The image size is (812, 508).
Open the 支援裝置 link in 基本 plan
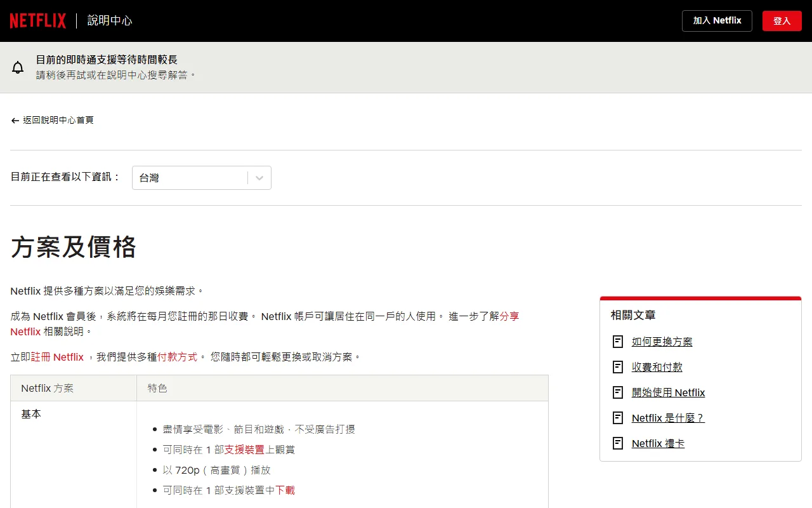pos(244,450)
